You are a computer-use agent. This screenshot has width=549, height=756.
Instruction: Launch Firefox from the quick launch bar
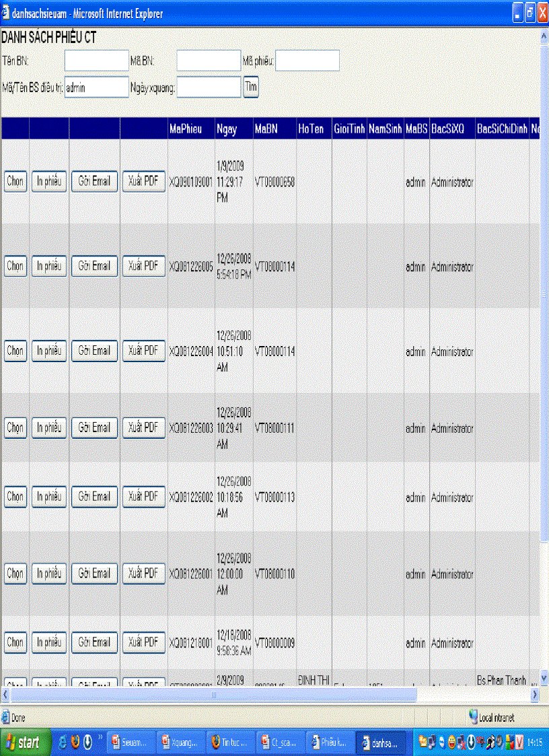coord(75,743)
